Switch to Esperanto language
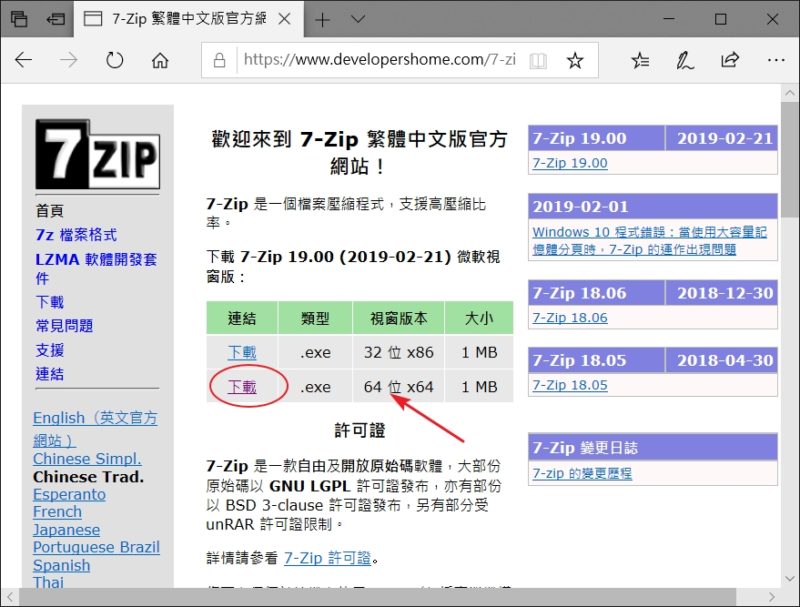 [x=69, y=494]
